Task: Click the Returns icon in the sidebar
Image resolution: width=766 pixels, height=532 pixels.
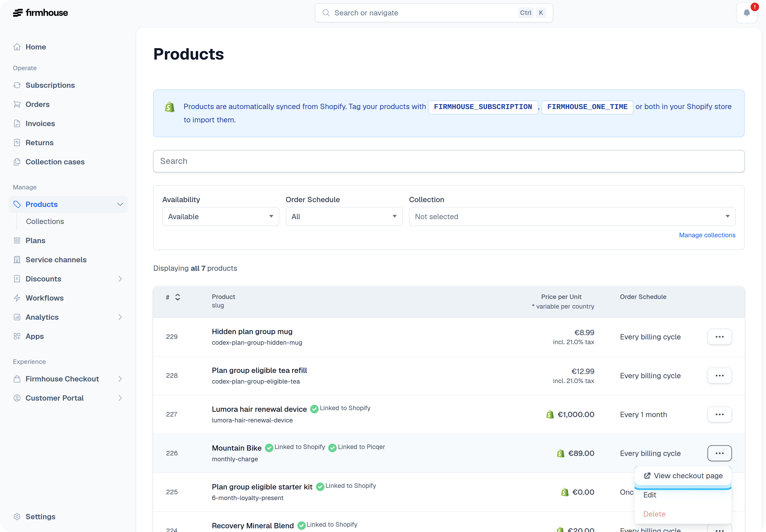Action: [x=17, y=143]
